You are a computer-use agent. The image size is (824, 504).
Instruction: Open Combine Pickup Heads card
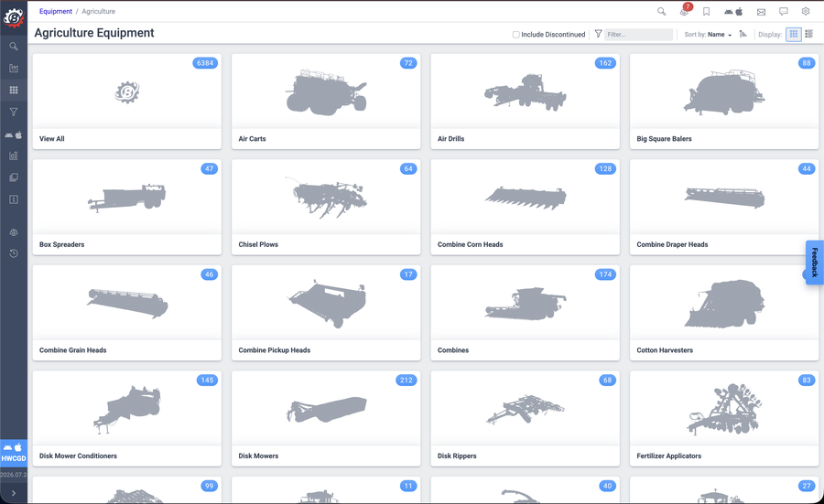[x=326, y=313]
